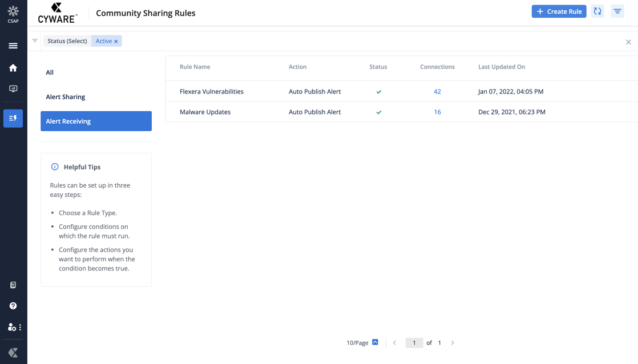The width and height of the screenshot is (638, 364).
Task: Expand the 10/Page size dropdown
Action: (x=375, y=342)
